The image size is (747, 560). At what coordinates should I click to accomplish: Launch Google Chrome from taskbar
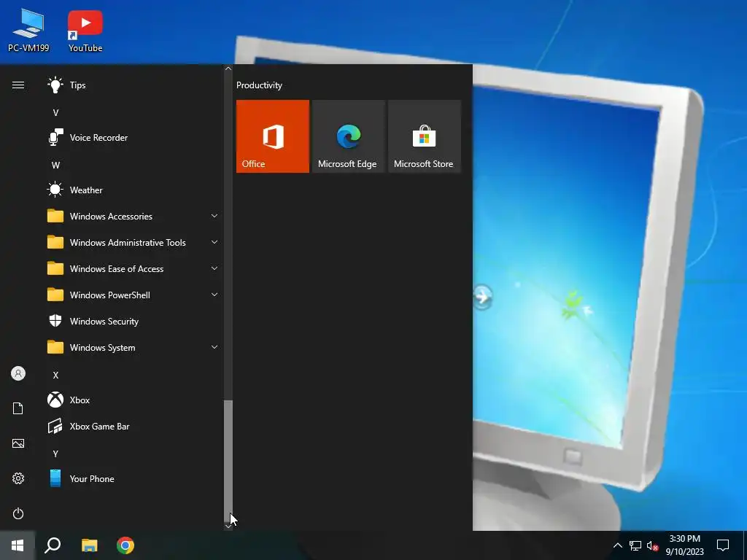click(x=125, y=545)
